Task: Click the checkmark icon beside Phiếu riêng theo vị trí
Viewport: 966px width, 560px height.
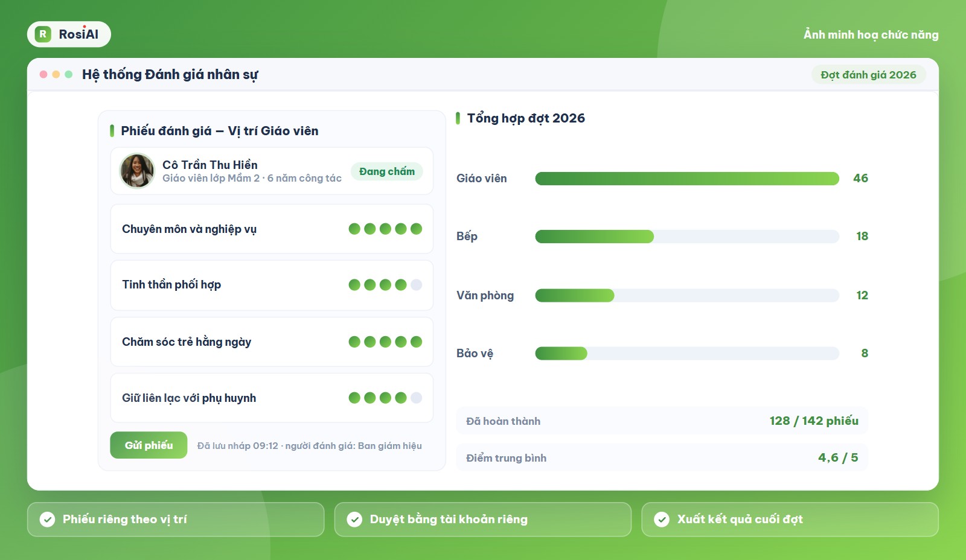Action: [x=47, y=520]
